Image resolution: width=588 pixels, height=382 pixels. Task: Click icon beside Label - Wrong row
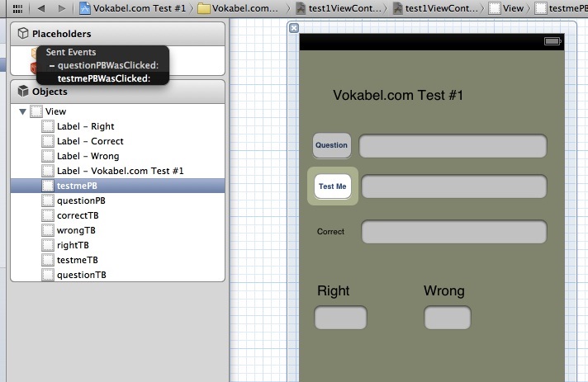[48, 156]
